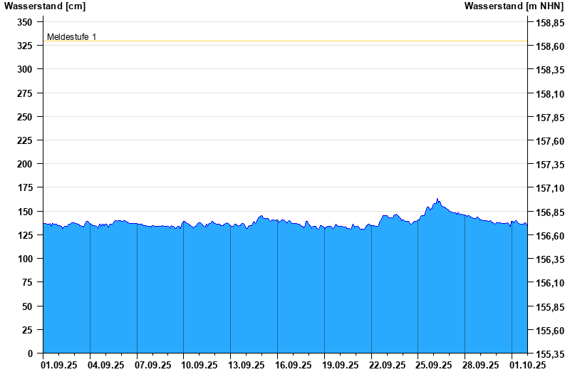Image resolution: width=570 pixels, height=392 pixels.
Task: Click the yellow Meldestufe 1 threshold line
Action: pos(286,41)
